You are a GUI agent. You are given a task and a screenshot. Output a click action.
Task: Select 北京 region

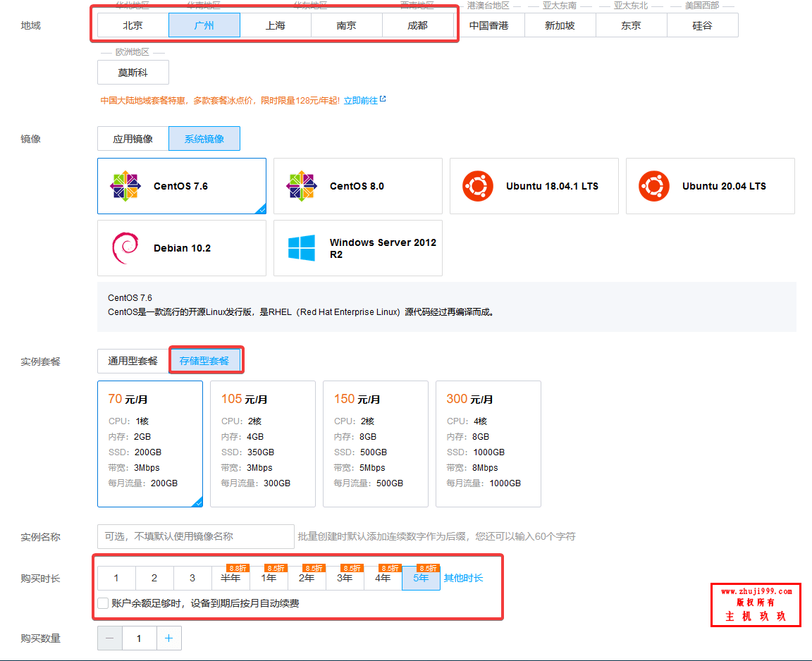click(x=133, y=25)
